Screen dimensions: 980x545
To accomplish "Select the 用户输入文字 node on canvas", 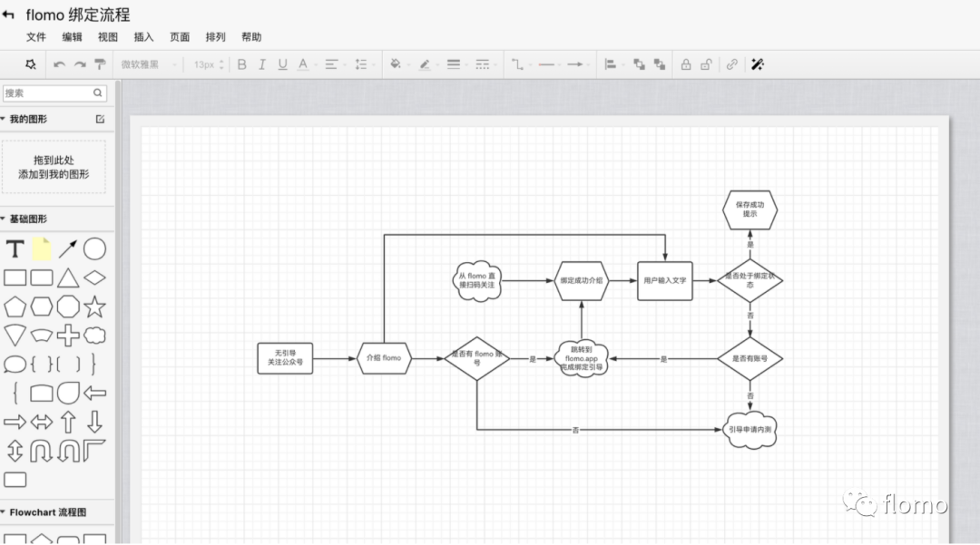I will pyautogui.click(x=665, y=281).
